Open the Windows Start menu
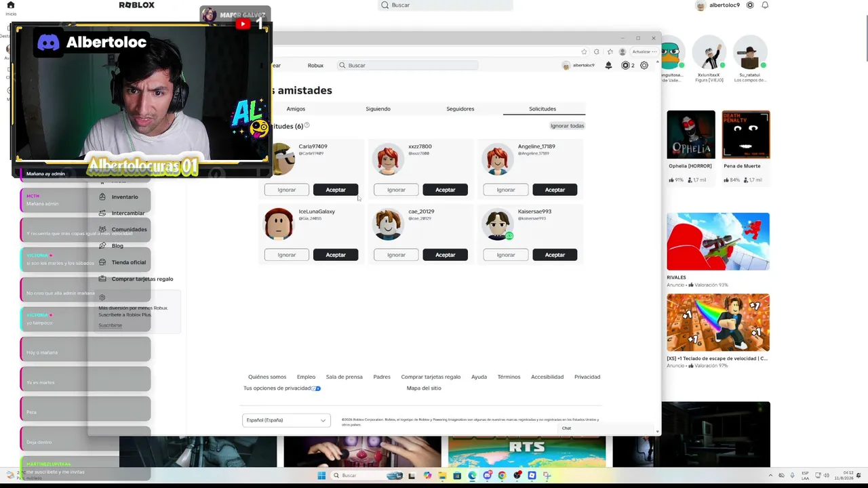This screenshot has height=488, width=868. [321, 475]
